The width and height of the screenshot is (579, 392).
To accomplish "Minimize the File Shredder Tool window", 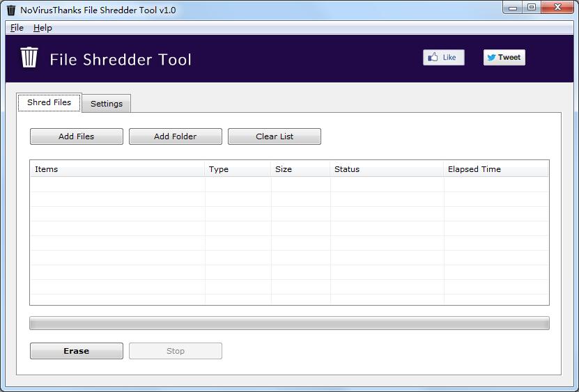I will pos(514,8).
